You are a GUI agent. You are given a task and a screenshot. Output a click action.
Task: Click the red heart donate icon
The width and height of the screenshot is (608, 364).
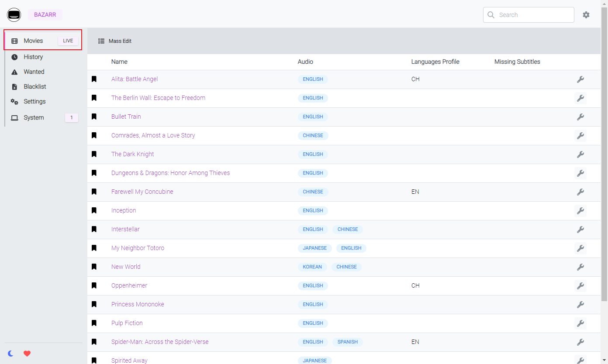coord(27,354)
